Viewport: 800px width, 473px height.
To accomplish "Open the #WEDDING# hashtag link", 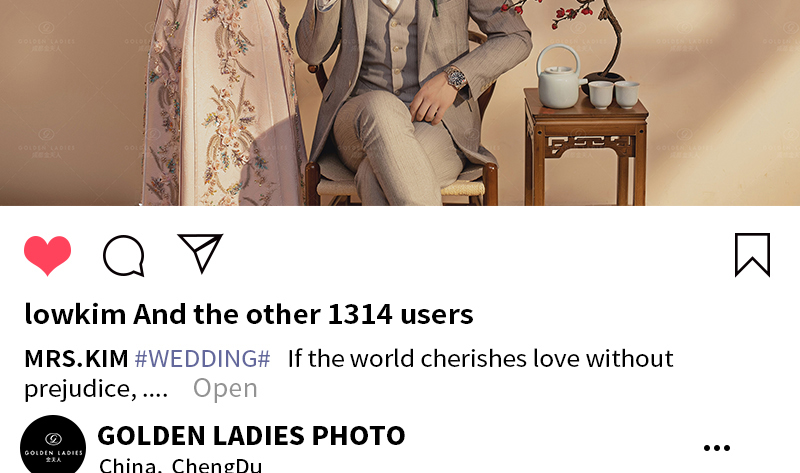I will pyautogui.click(x=202, y=359).
